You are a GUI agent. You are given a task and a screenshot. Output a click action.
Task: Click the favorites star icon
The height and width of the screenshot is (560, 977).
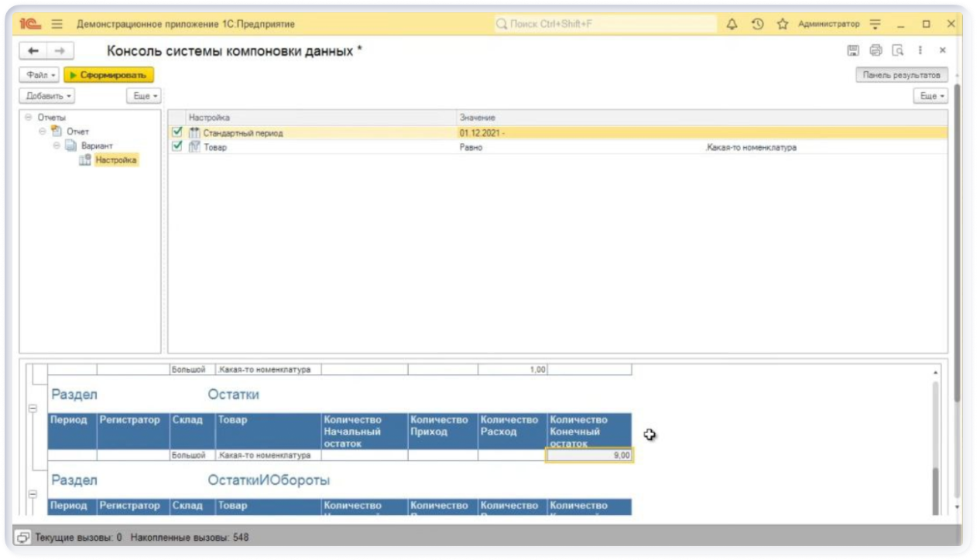pyautogui.click(x=782, y=24)
